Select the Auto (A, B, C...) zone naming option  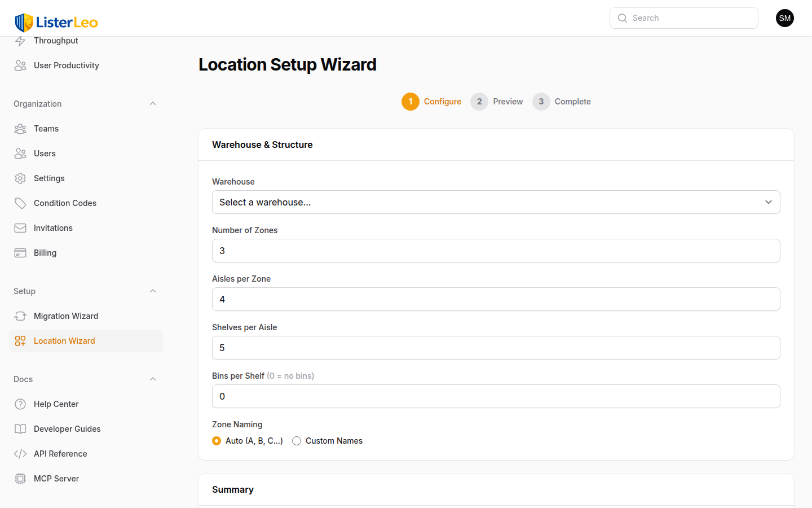tap(217, 441)
